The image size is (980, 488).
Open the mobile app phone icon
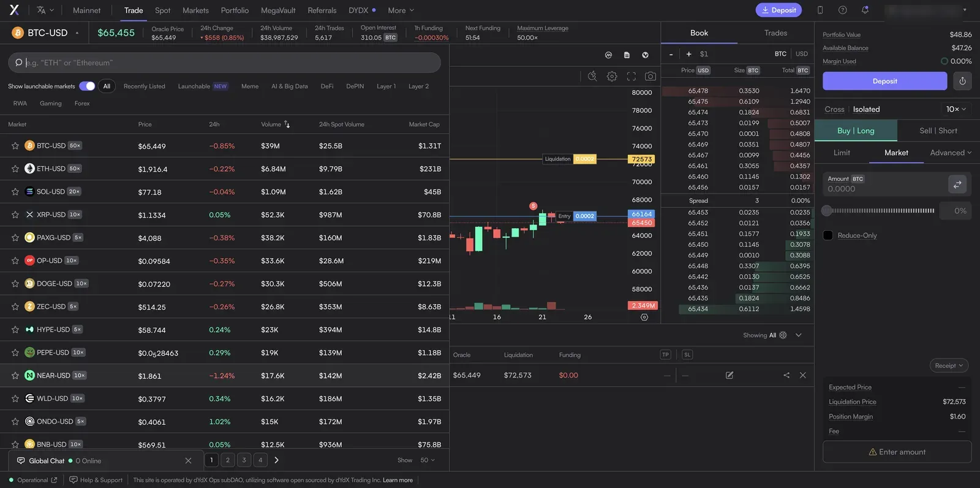[820, 10]
